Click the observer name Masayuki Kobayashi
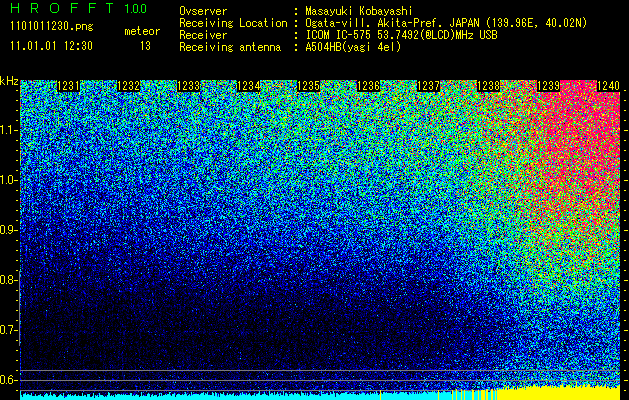Screen dimensions: 629x400 point(359,12)
